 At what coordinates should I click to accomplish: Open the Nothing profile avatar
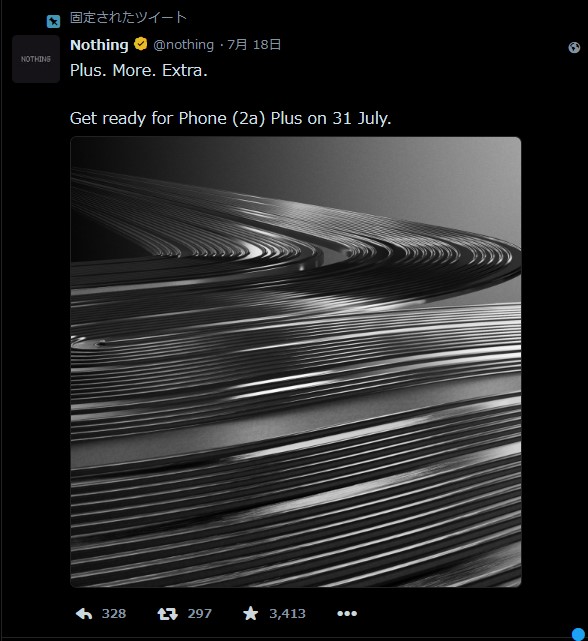pyautogui.click(x=36, y=59)
